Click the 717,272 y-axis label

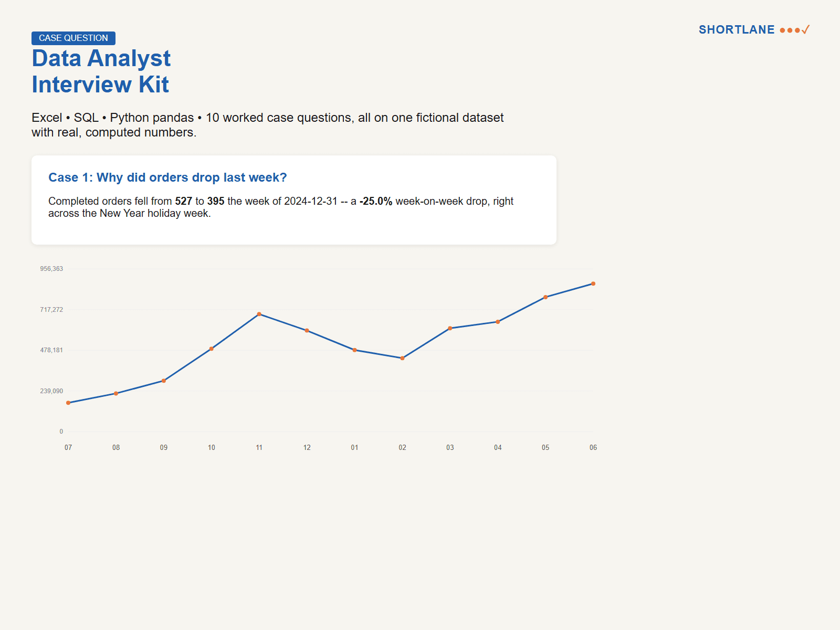51,310
